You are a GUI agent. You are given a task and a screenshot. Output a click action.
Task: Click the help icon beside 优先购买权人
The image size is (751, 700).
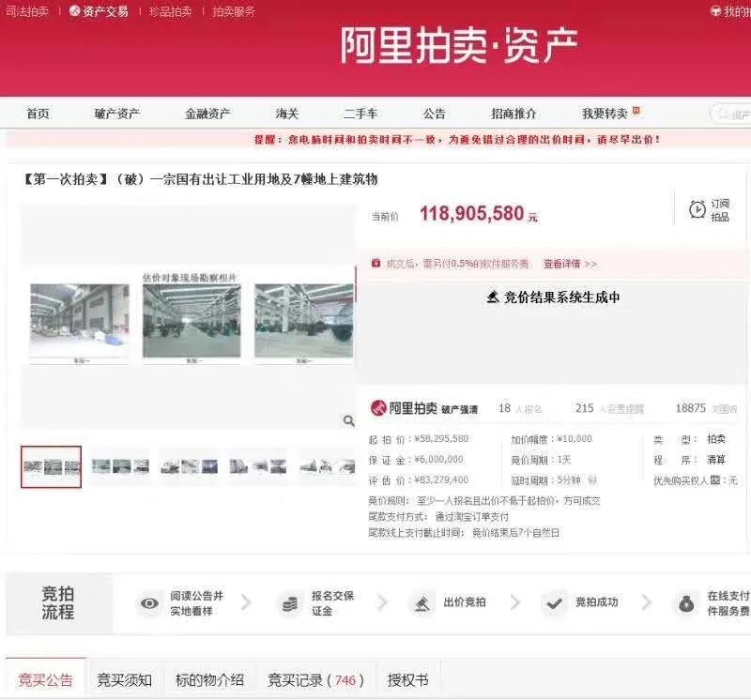click(715, 479)
